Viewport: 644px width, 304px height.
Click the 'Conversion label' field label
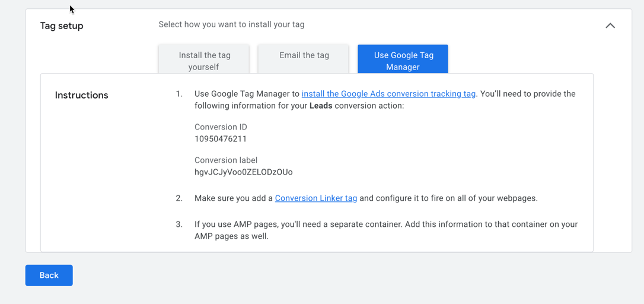[x=225, y=160]
